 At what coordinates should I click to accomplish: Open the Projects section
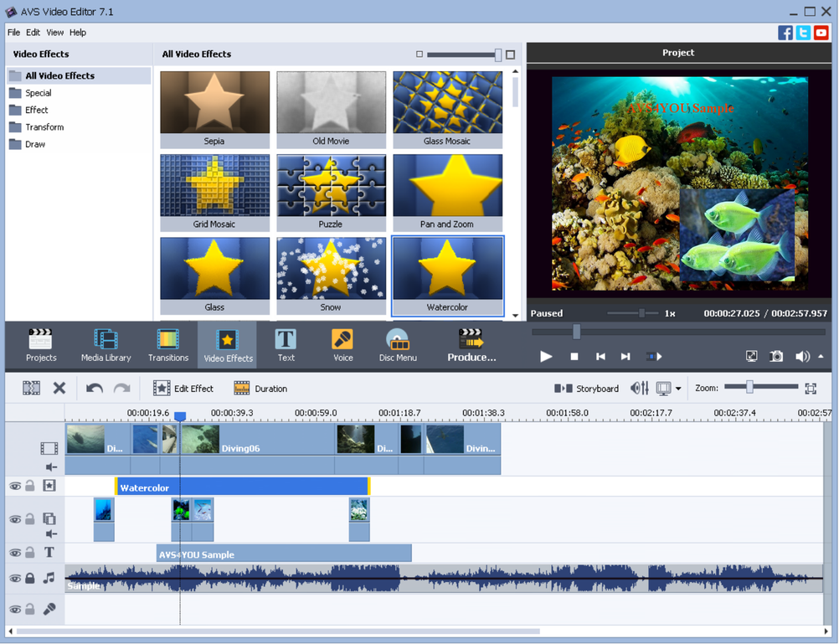(x=41, y=345)
